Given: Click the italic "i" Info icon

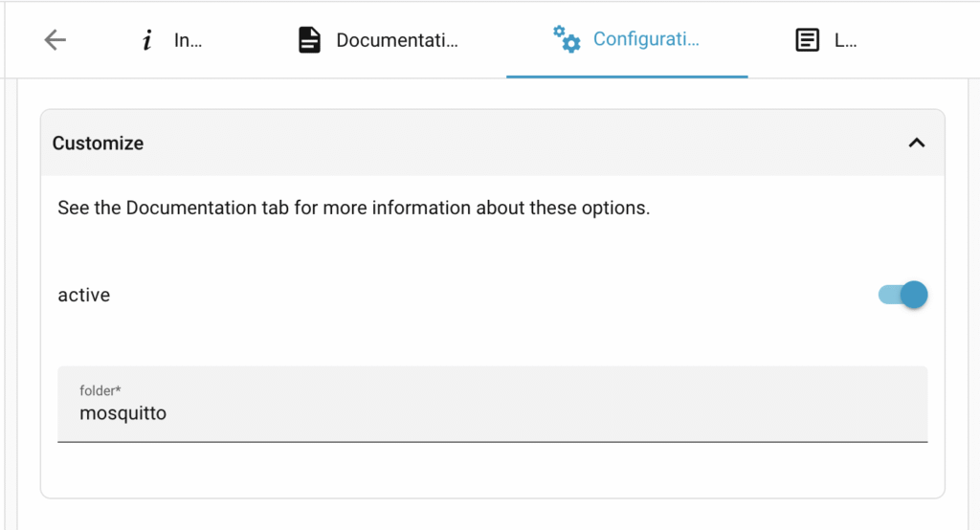Looking at the screenshot, I should point(146,40).
